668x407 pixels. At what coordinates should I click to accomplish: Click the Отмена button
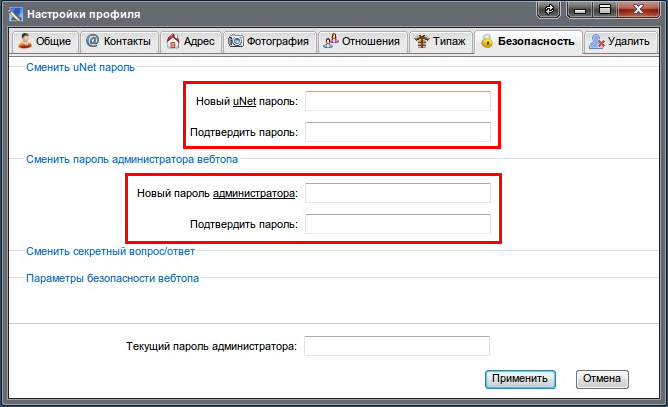pyautogui.click(x=602, y=379)
